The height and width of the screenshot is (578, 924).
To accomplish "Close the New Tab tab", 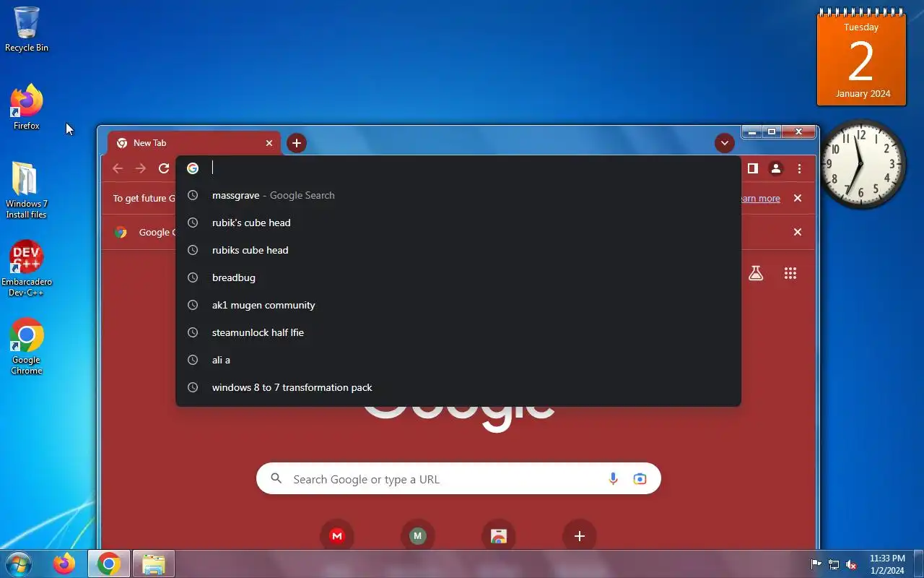I will coord(269,143).
